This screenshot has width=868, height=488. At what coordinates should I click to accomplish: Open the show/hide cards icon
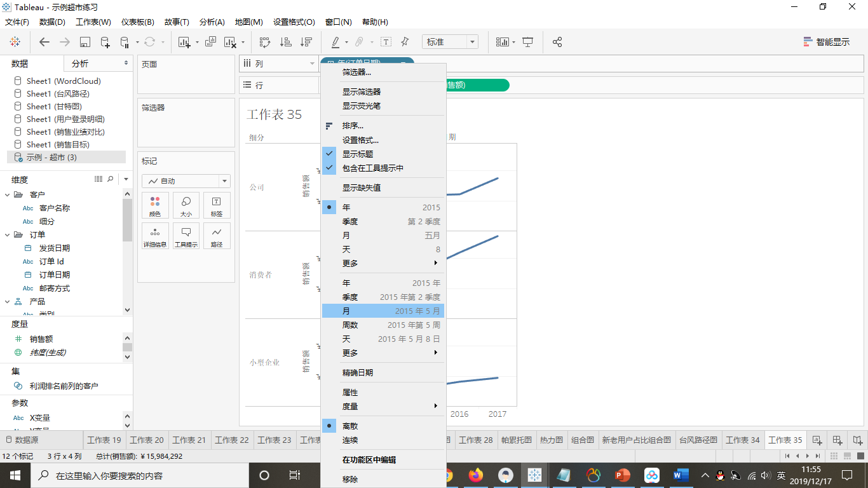click(503, 42)
